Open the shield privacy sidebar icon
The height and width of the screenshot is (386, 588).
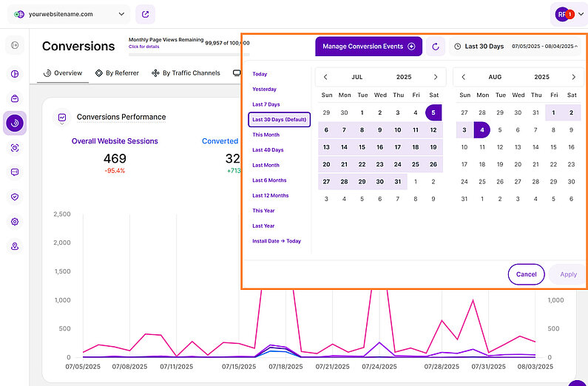coord(15,197)
